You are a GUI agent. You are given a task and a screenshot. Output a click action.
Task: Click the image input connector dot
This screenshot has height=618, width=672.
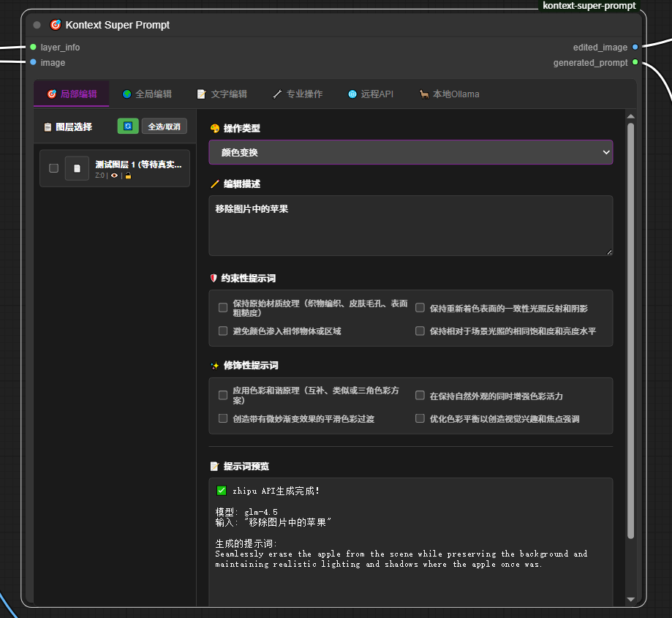pyautogui.click(x=33, y=62)
